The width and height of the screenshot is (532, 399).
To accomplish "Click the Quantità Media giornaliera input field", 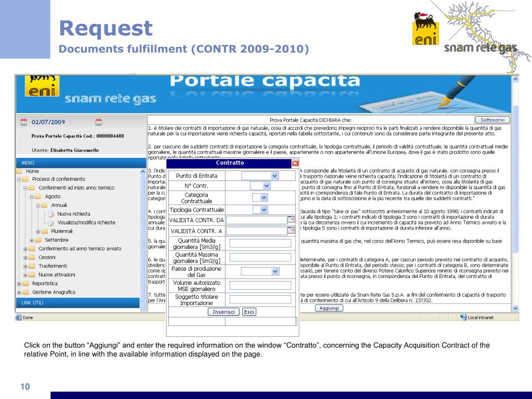I will 260,243.
